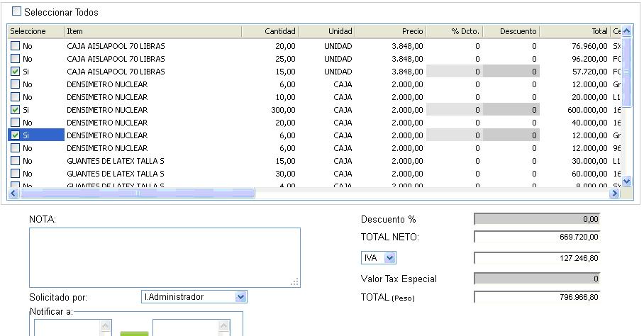Select the total cell 57.720,00
Screen dimensions: 644x336
[x=589, y=72]
